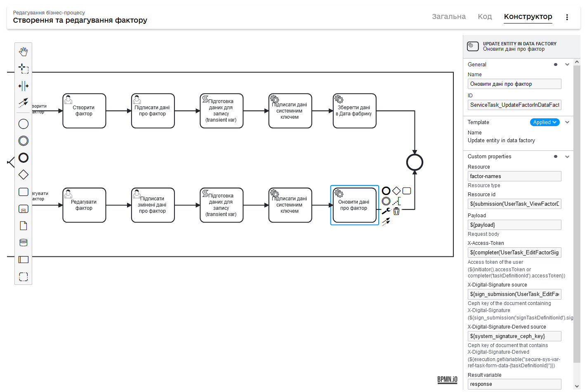
Task: Create a gateway from the palette
Action: point(24,175)
